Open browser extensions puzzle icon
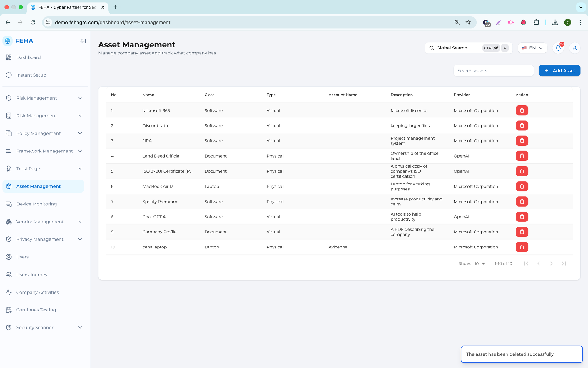 pyautogui.click(x=536, y=22)
